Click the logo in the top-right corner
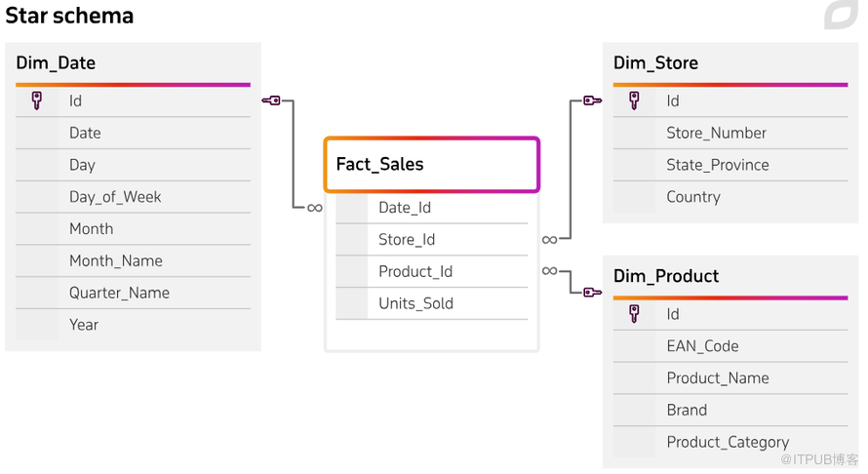The width and height of the screenshot is (868, 474). pos(840,15)
